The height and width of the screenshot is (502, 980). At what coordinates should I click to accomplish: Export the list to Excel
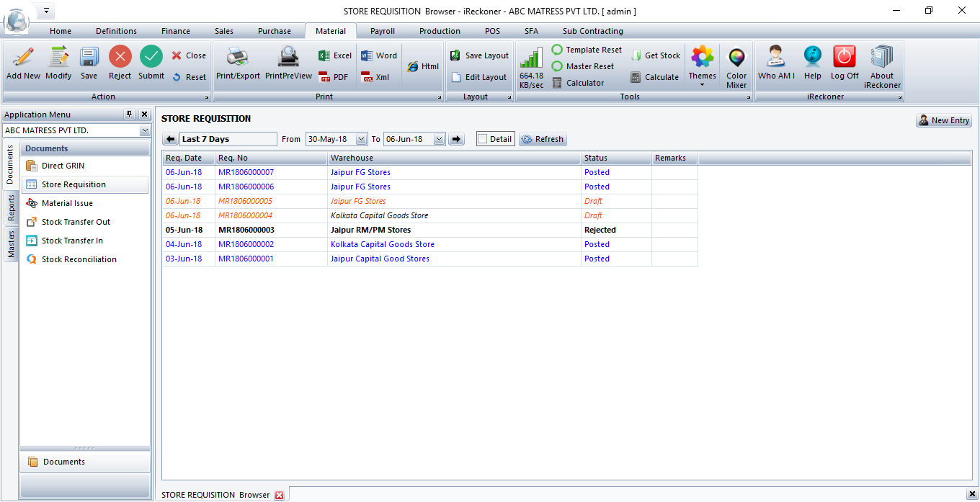pyautogui.click(x=335, y=55)
